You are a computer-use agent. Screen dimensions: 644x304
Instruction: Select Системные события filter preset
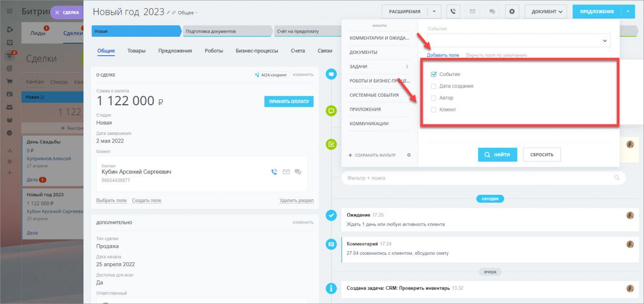(x=374, y=95)
